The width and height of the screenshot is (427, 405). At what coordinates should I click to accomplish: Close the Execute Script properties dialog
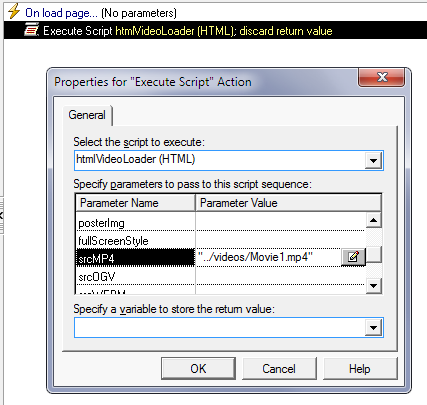(382, 77)
